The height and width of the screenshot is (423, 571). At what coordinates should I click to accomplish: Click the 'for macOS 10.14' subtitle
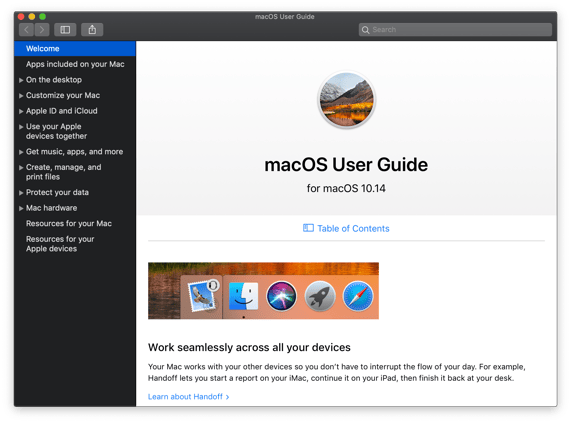coord(346,188)
